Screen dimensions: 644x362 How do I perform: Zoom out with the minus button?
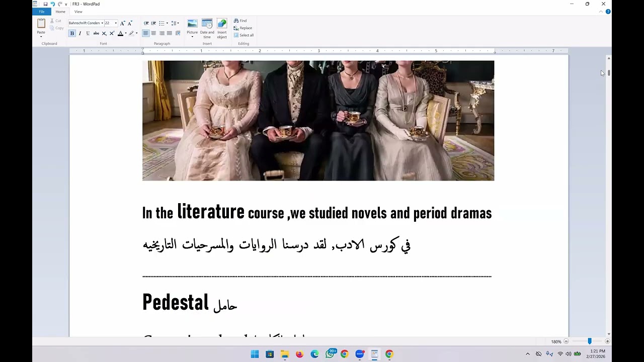coord(566,341)
